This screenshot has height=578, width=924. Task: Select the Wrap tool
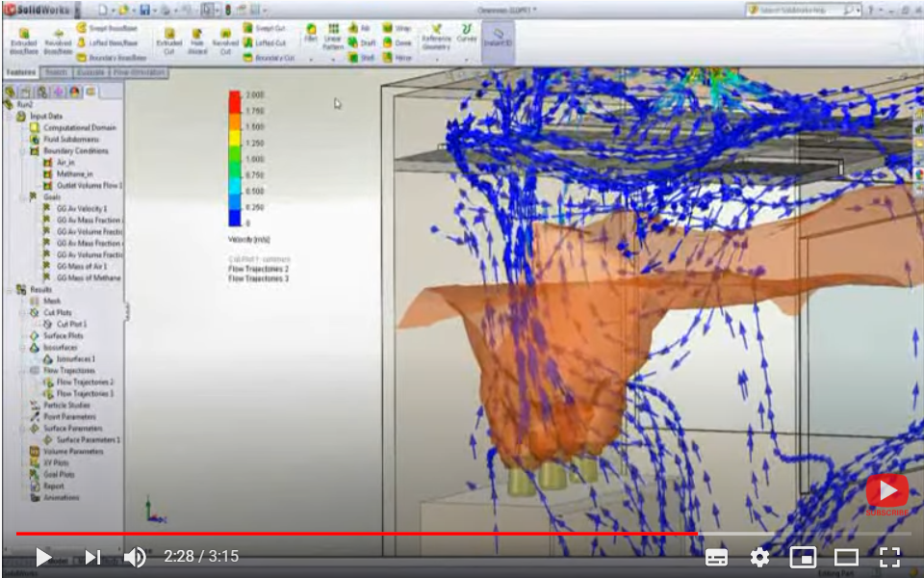(x=397, y=28)
